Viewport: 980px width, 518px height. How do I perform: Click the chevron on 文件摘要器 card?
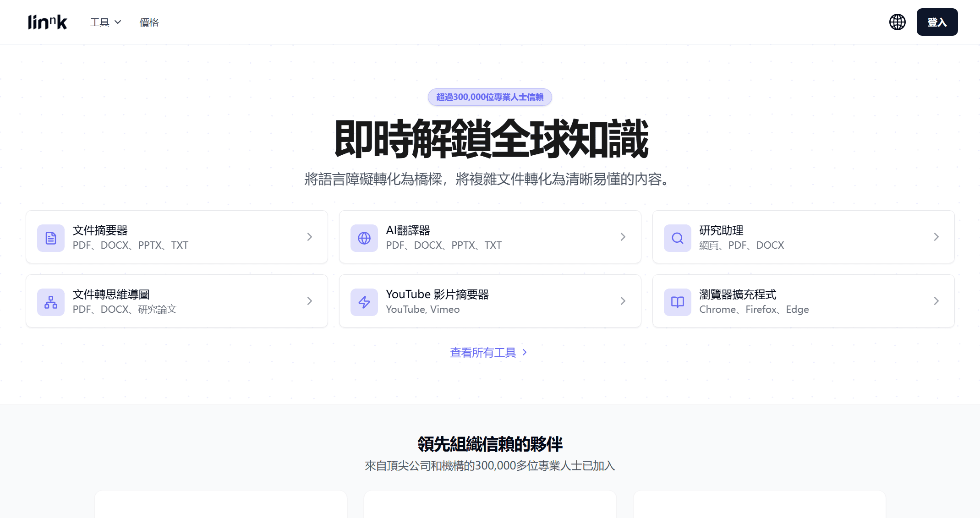(x=309, y=237)
